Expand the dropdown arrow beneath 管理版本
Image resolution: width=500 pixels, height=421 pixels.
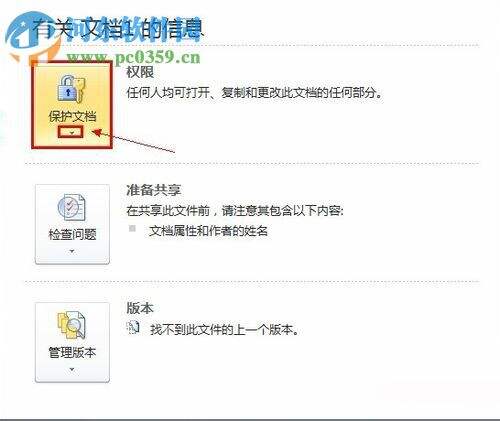point(72,369)
